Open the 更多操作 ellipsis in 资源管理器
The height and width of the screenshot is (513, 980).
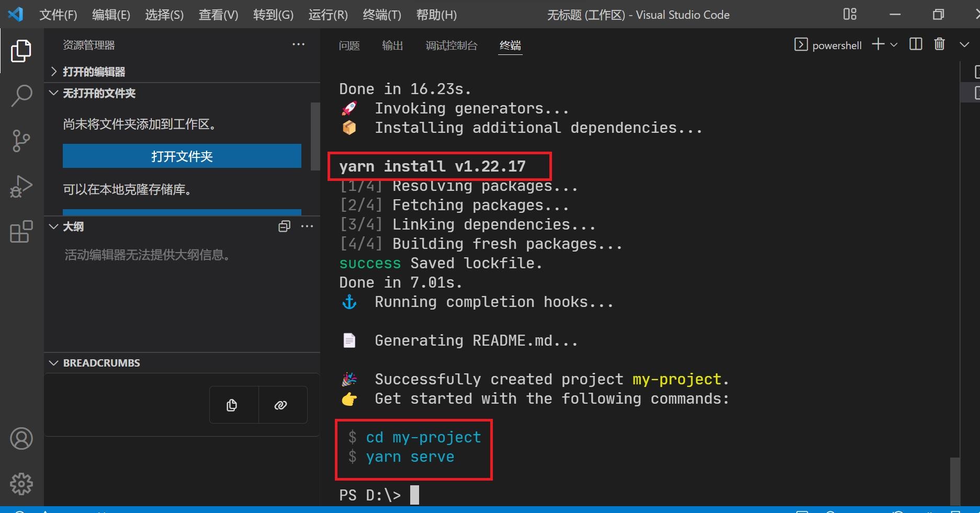pos(298,45)
